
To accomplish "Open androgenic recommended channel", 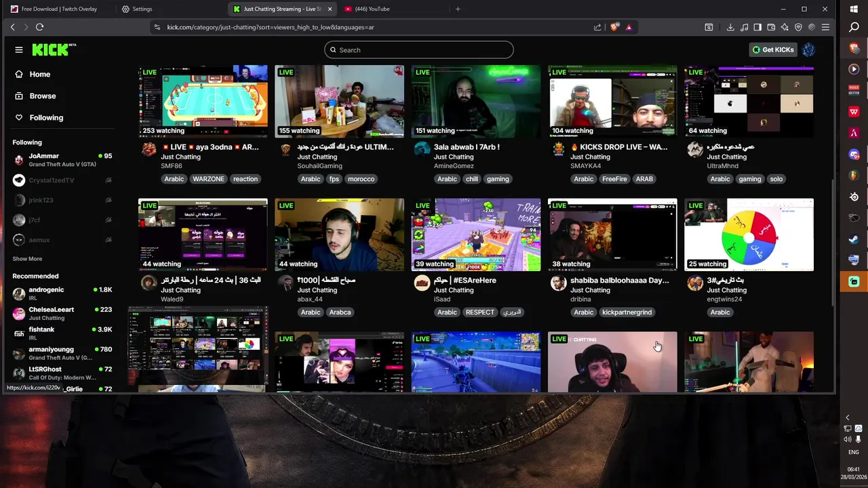I will (62, 293).
